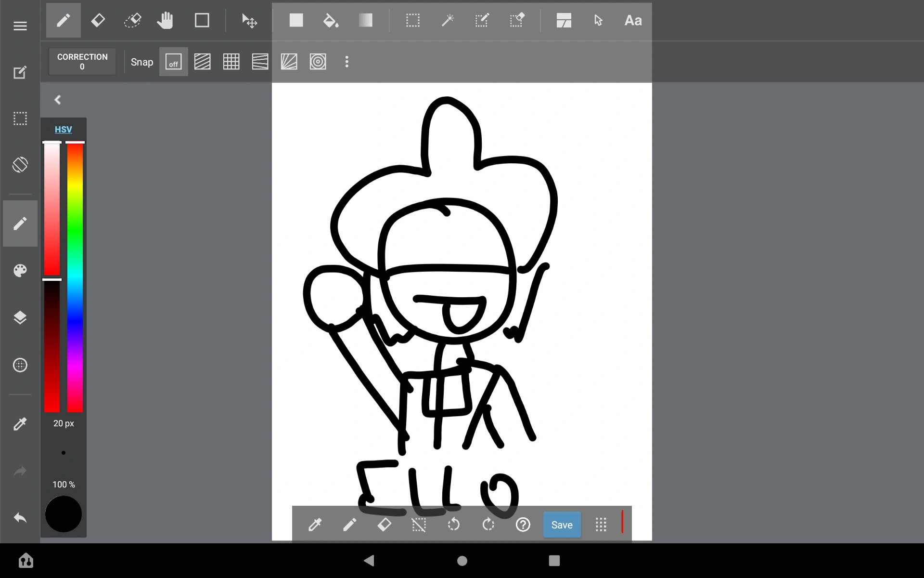This screenshot has height=578, width=924.
Task: Select the Eraser tool next to the pen
Action: click(x=98, y=20)
